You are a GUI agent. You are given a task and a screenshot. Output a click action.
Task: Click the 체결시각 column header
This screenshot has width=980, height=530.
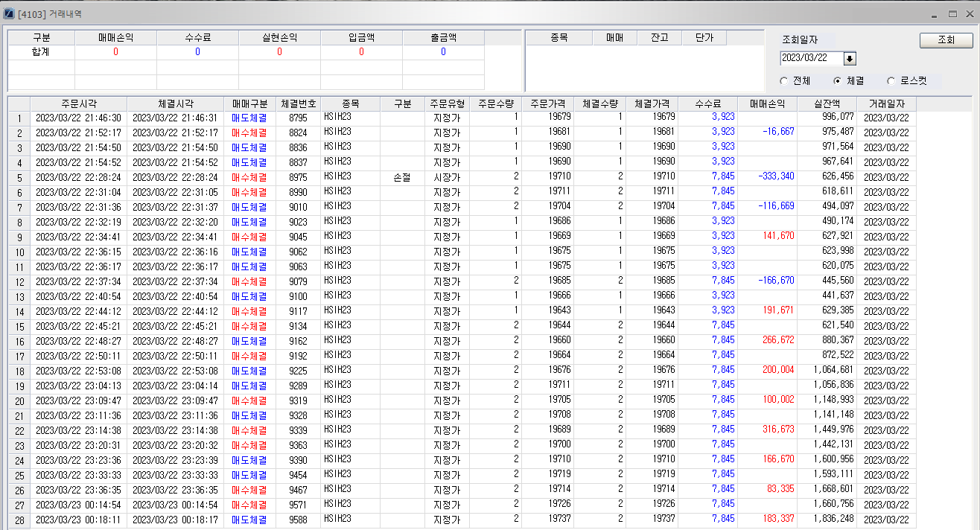click(x=175, y=104)
